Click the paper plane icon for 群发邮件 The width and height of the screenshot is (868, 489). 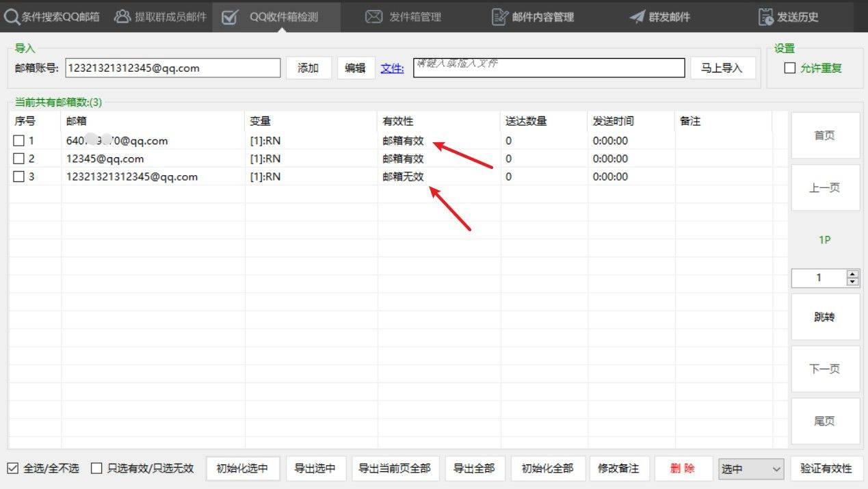pyautogui.click(x=637, y=17)
